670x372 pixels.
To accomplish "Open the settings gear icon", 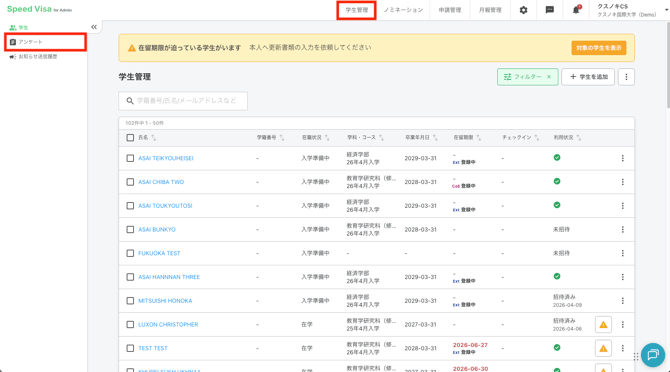I will click(x=523, y=10).
